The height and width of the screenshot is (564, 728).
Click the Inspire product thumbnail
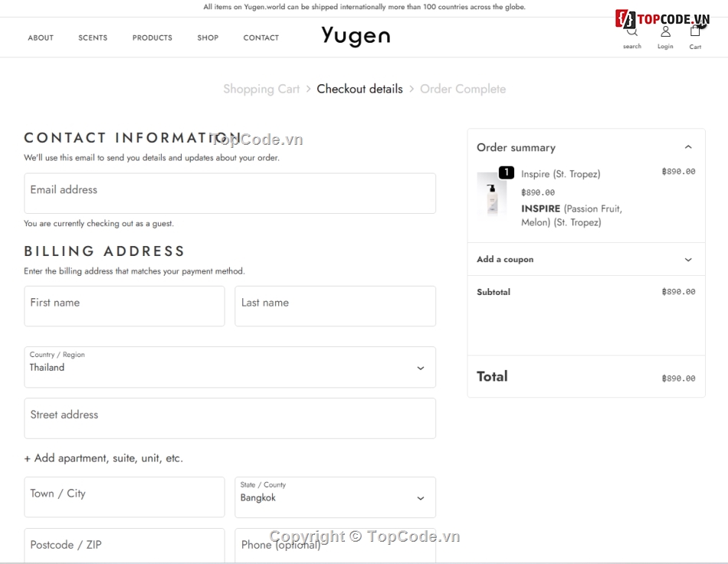click(492, 195)
